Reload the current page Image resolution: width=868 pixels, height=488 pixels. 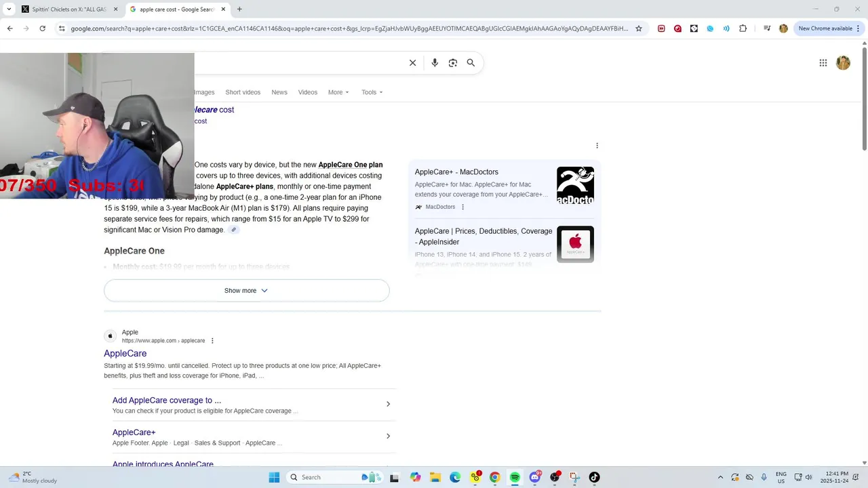(x=42, y=28)
